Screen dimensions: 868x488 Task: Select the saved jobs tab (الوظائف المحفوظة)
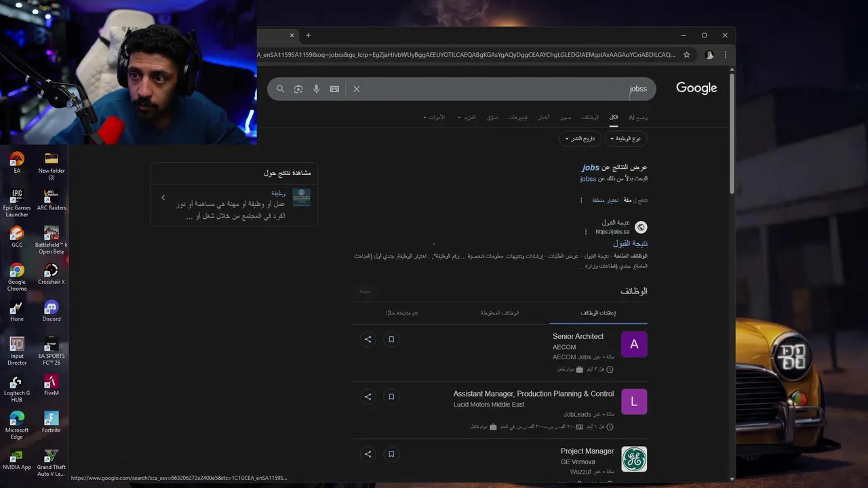point(500,313)
